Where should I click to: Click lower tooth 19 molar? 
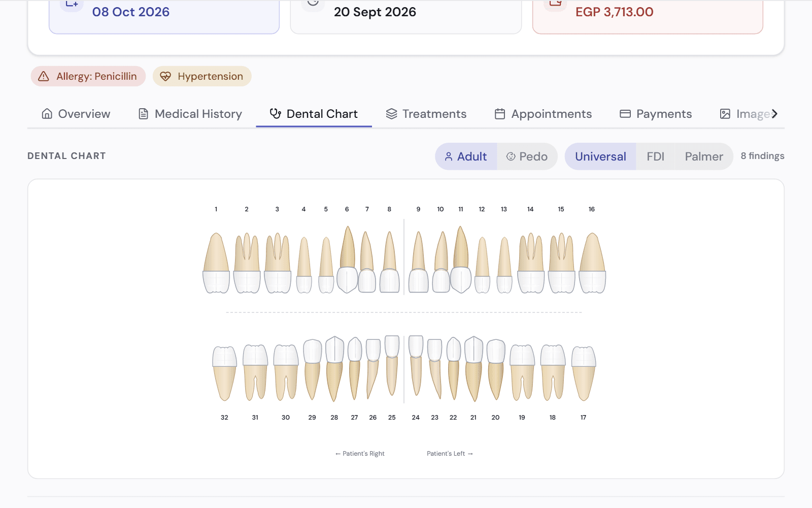(x=522, y=372)
